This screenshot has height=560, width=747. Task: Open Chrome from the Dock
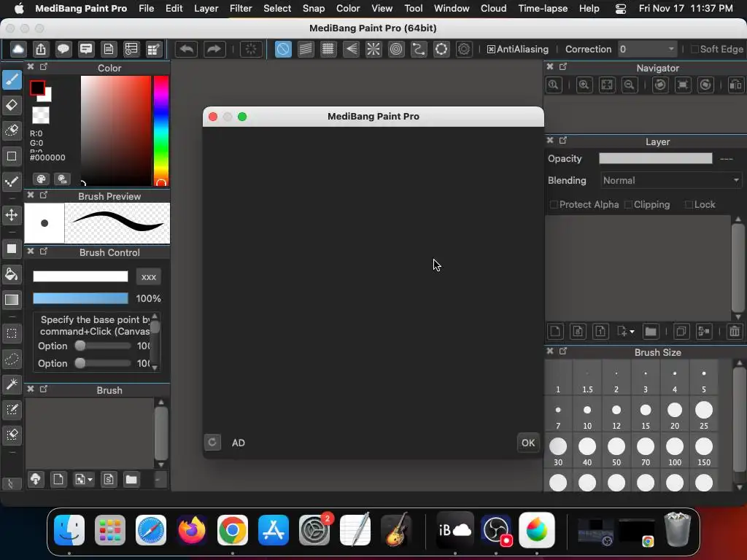click(x=233, y=529)
